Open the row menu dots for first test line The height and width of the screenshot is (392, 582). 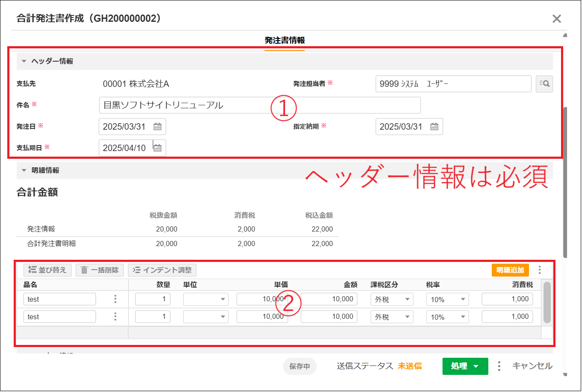(x=115, y=299)
